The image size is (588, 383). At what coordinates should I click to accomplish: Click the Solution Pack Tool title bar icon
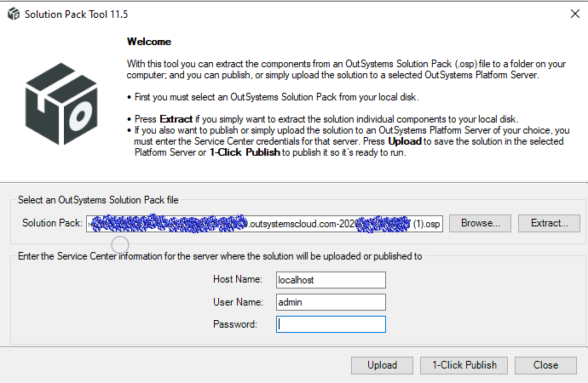[x=14, y=14]
